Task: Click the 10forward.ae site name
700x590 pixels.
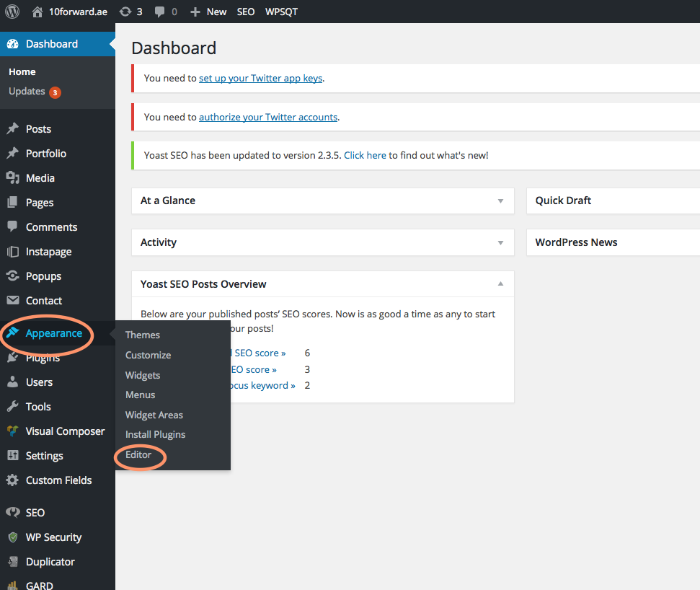Action: pos(78,12)
